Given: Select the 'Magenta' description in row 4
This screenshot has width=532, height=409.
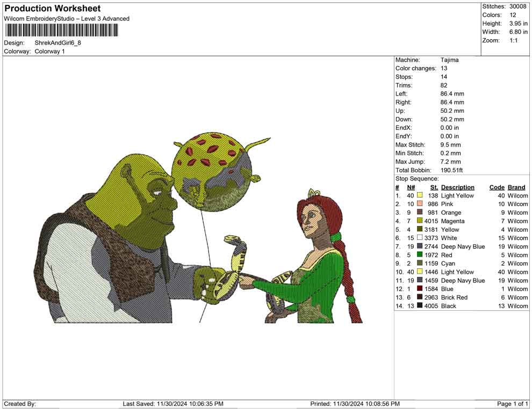Looking at the screenshot, I should point(452,221).
